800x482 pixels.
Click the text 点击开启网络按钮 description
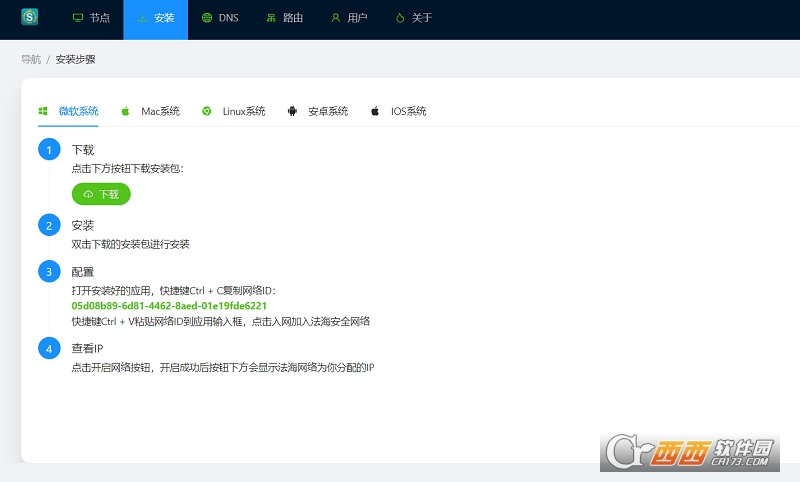point(223,368)
